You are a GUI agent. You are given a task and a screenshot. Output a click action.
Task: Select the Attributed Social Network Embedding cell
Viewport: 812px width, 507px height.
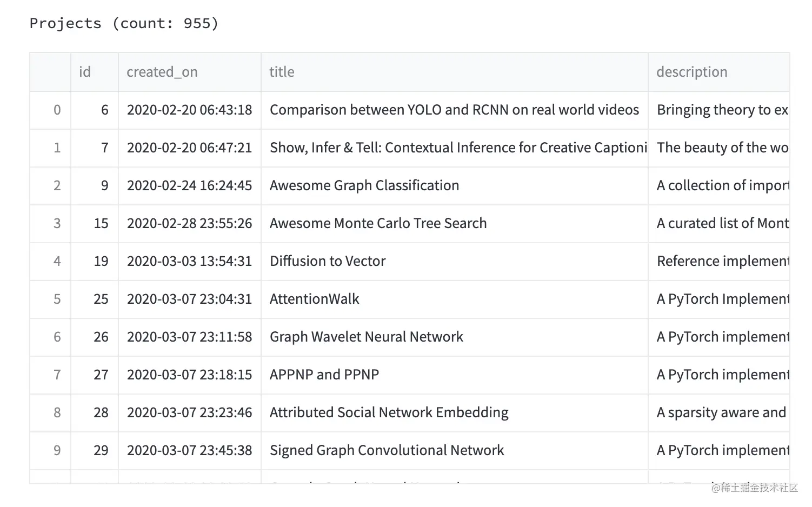pos(389,412)
